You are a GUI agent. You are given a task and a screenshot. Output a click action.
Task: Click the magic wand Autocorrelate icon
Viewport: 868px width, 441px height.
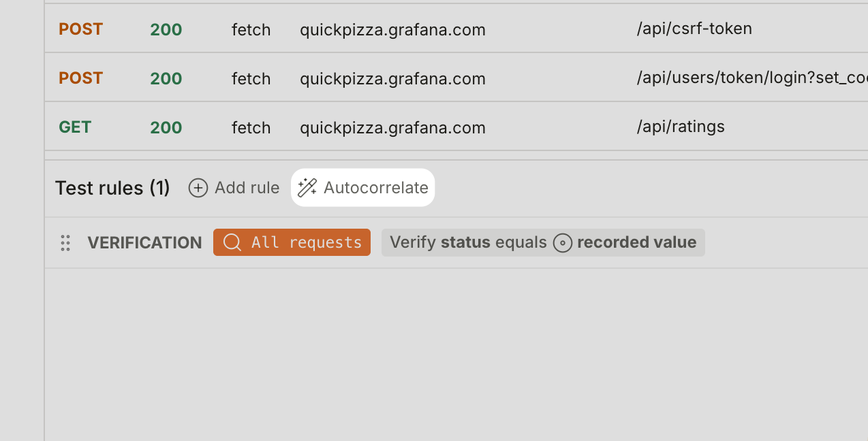click(307, 188)
